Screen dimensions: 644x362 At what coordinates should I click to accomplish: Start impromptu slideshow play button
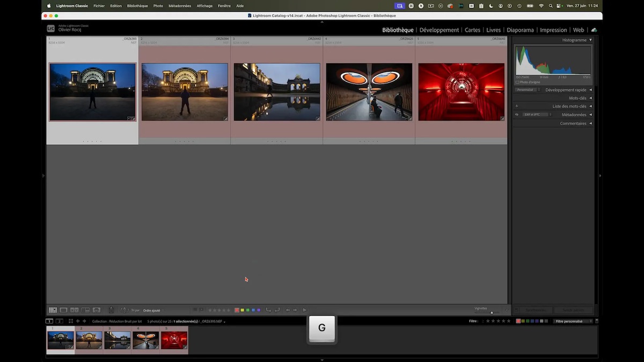pos(304,310)
